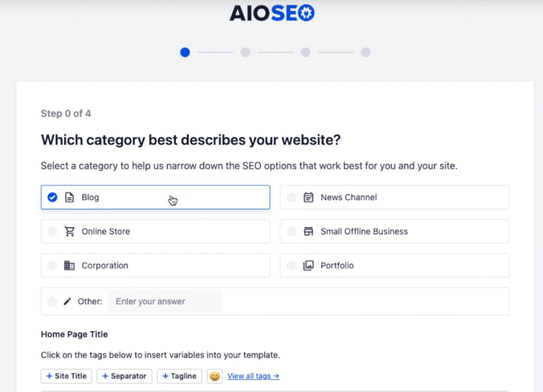
Task: Open the View all tags link
Action: (x=253, y=376)
